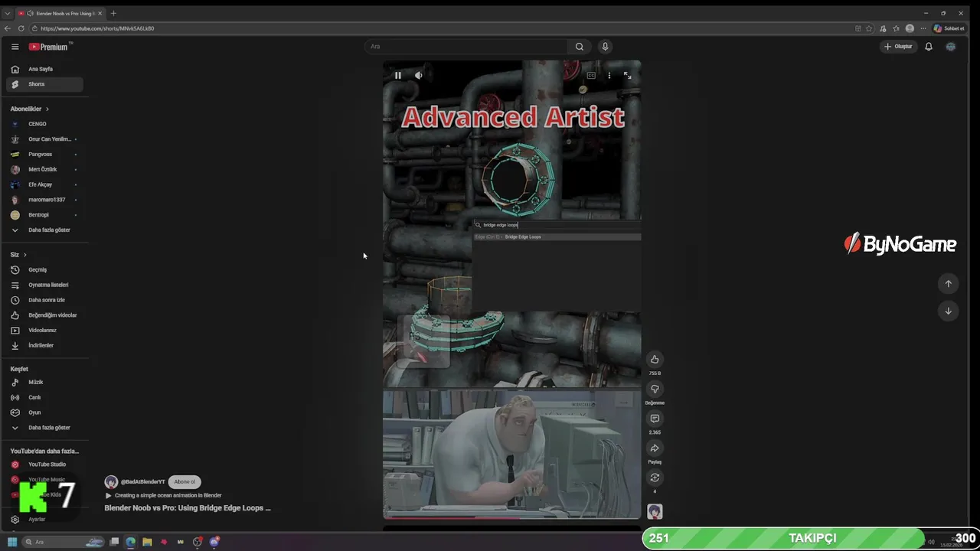Subscribe with the Abone ol button

[185, 482]
